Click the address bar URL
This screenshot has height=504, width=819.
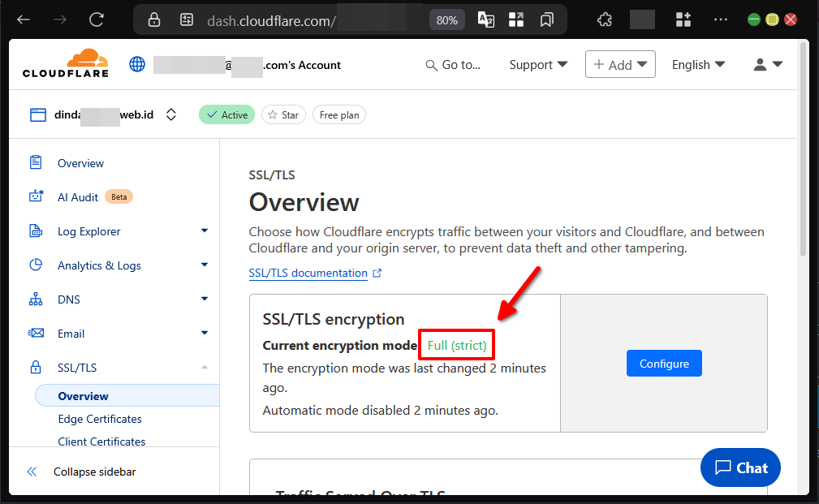click(x=271, y=20)
